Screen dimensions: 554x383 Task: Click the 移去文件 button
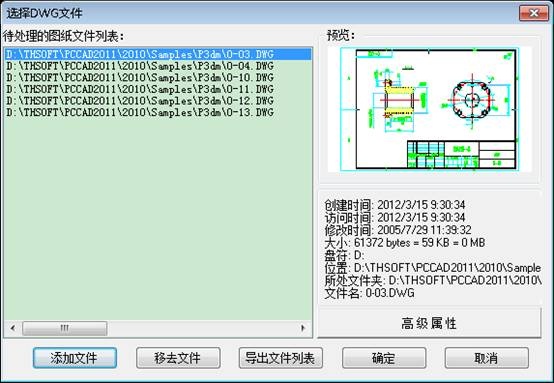pos(178,358)
